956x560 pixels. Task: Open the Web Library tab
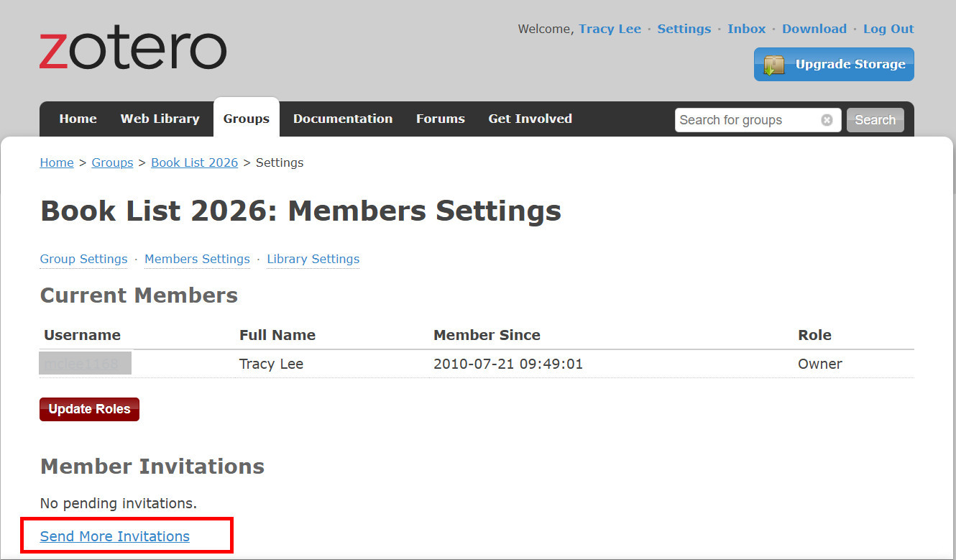pyautogui.click(x=160, y=119)
